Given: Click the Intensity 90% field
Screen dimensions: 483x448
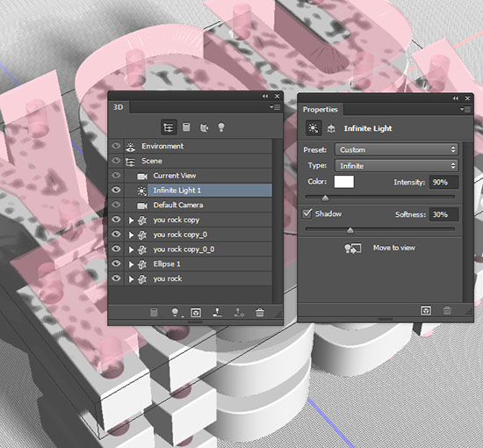Looking at the screenshot, I should tap(443, 182).
